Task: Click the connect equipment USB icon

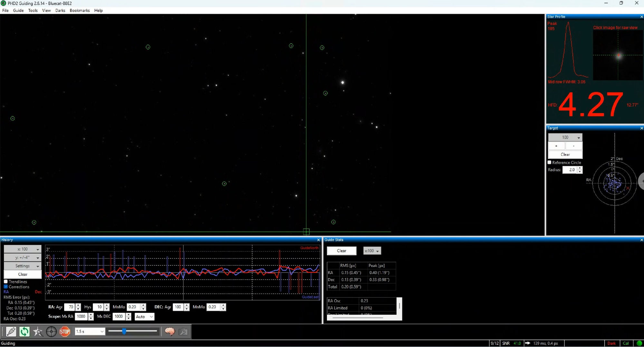Action: tap(11, 332)
